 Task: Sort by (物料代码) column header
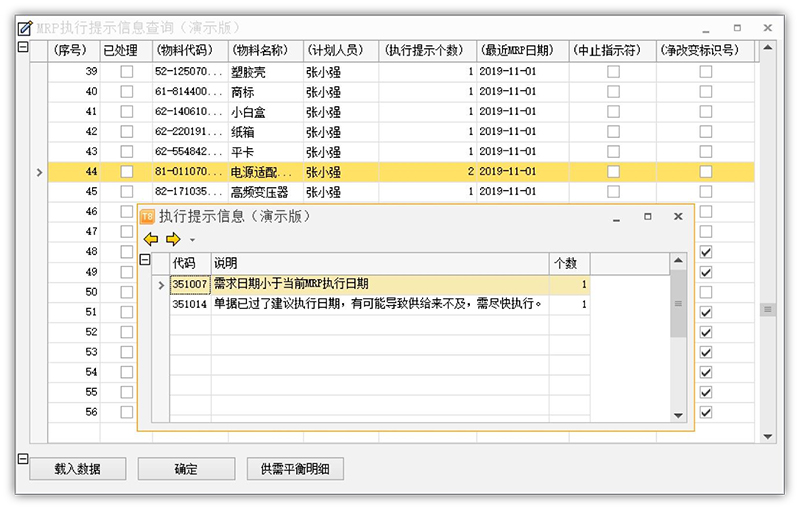click(190, 50)
